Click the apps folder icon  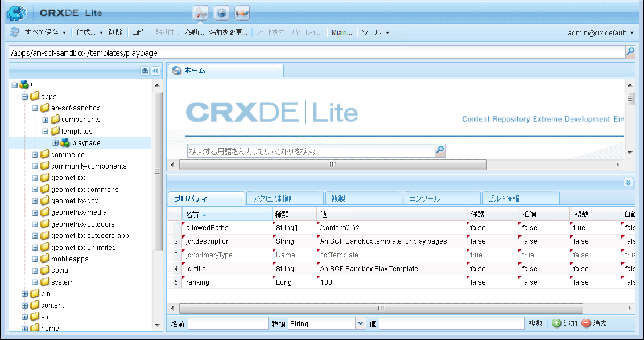(35, 96)
